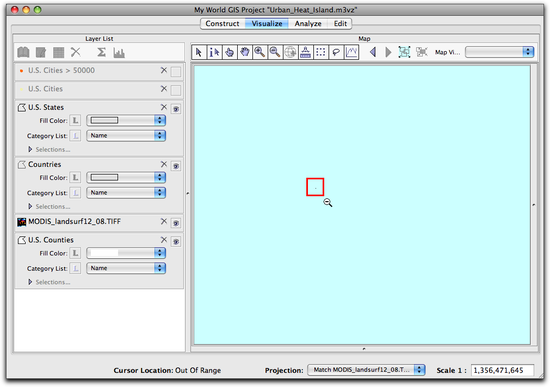550x387 pixels.
Task: Select the Zoom In magnifier tool
Action: pos(260,52)
